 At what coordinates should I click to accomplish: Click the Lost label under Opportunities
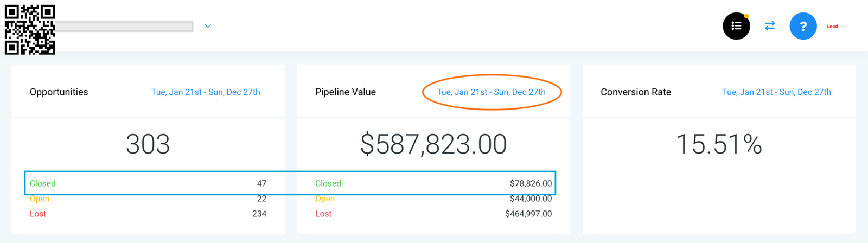(38, 214)
